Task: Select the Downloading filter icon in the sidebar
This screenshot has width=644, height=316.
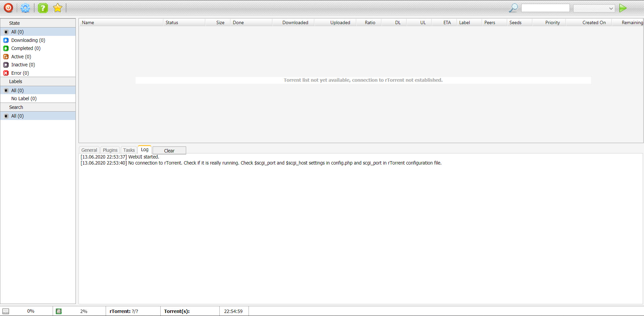Action: [6, 40]
